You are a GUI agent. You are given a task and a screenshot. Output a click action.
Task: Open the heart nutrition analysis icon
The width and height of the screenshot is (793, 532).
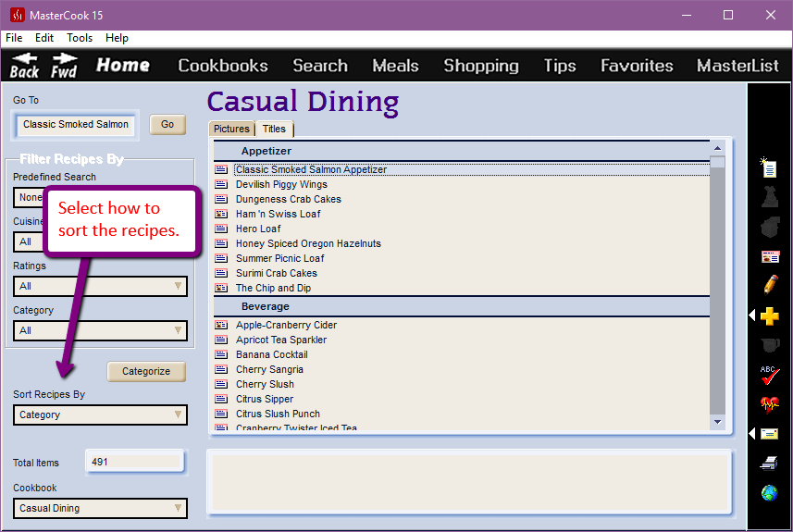coord(770,404)
